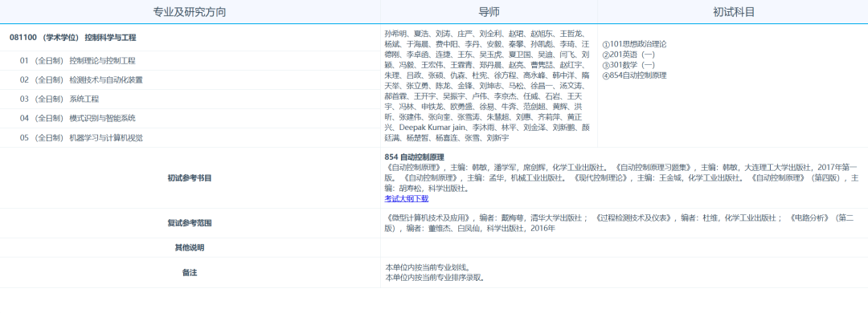Click exam subject ①101思想政治理论
Viewport: 868px width, 313px height.
tap(634, 43)
